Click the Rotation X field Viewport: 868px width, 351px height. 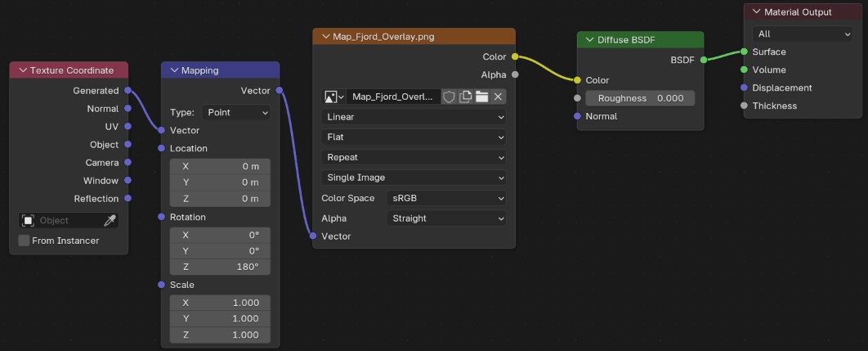pos(221,235)
